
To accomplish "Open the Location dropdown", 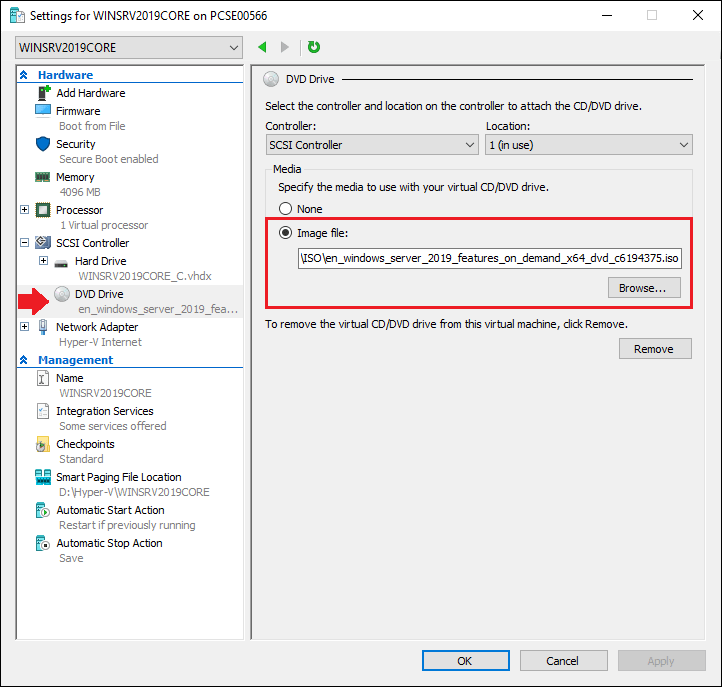I will click(x=589, y=145).
